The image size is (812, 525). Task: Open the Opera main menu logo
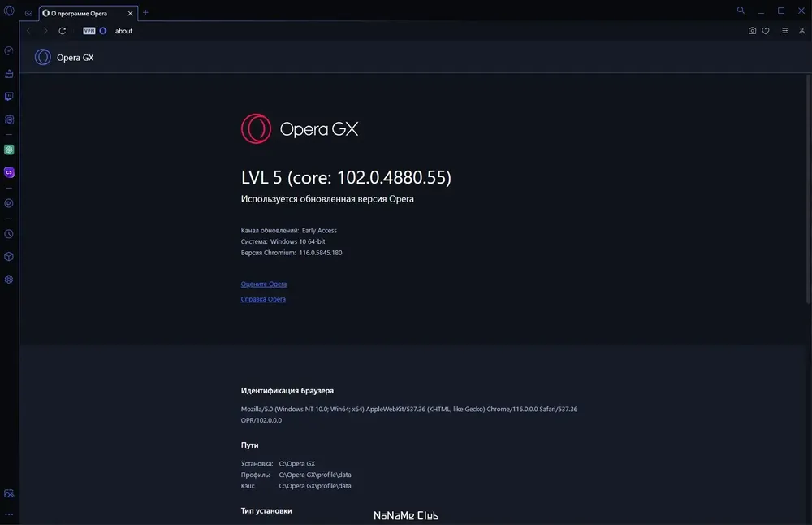[x=9, y=11]
